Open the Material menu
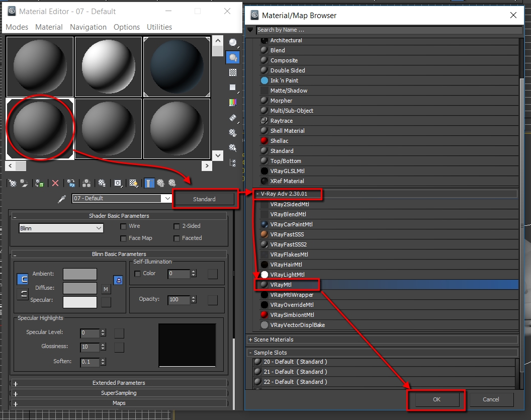This screenshot has height=420, width=531. tap(49, 27)
